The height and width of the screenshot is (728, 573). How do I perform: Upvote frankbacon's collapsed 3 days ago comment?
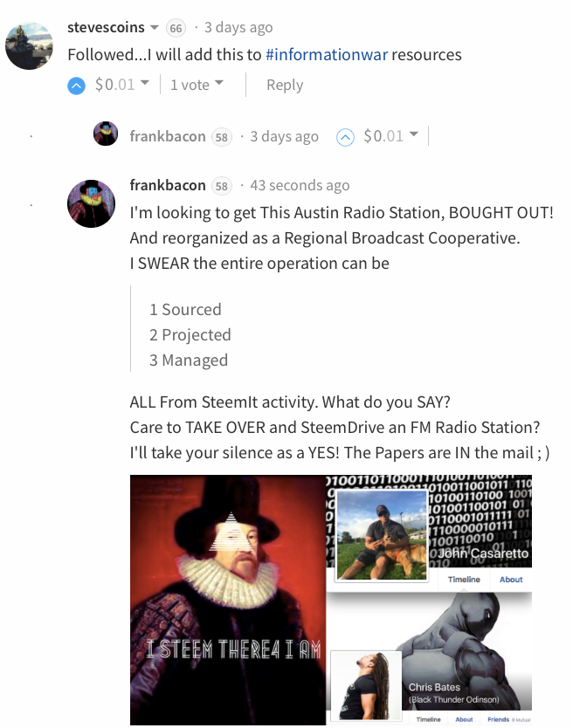point(345,137)
